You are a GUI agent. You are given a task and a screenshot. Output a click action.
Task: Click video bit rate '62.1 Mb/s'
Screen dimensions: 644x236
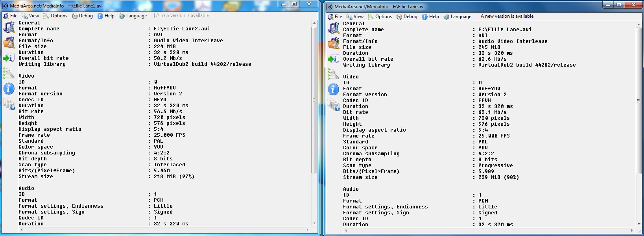click(493, 112)
